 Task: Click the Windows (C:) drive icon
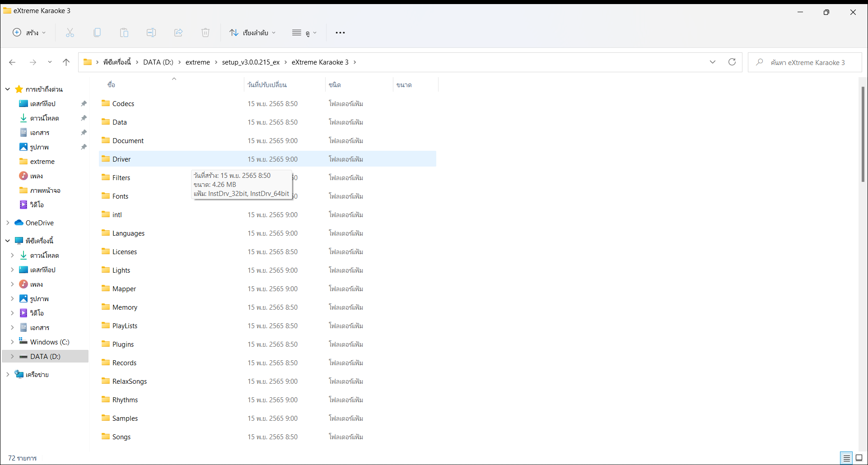[23, 342]
